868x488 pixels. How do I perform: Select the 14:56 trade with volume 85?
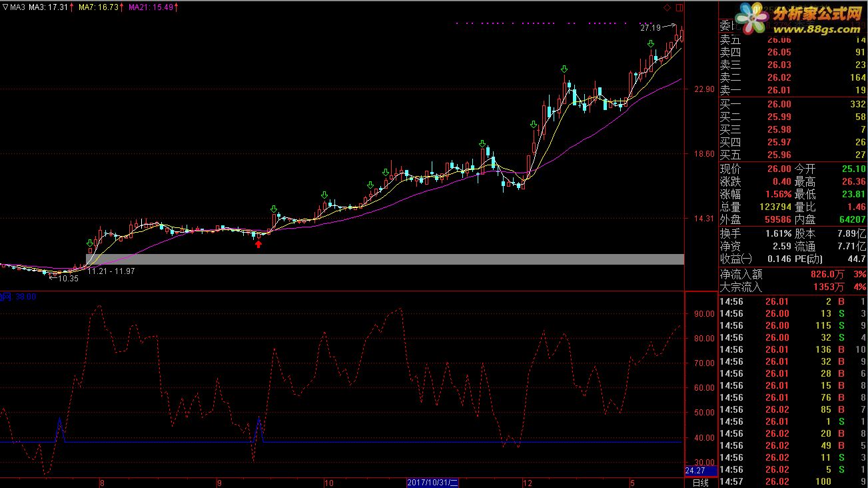click(793, 410)
